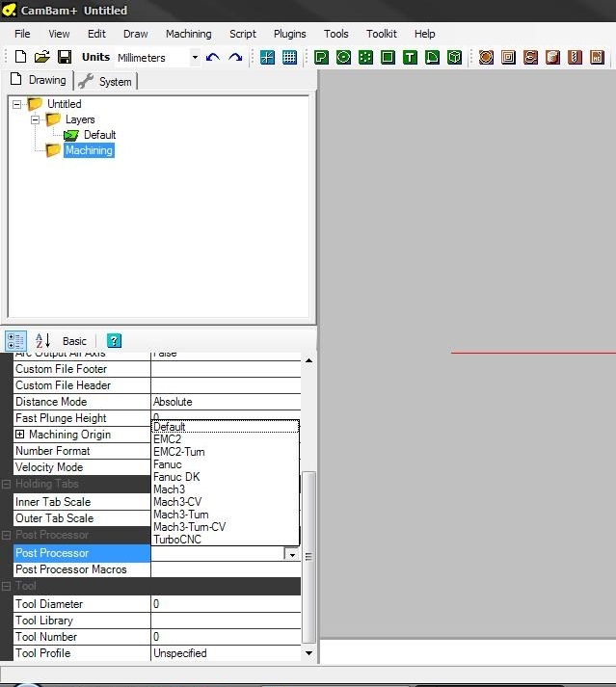The height and width of the screenshot is (687, 616).
Task: Select the Untitled root node
Action: tap(64, 104)
